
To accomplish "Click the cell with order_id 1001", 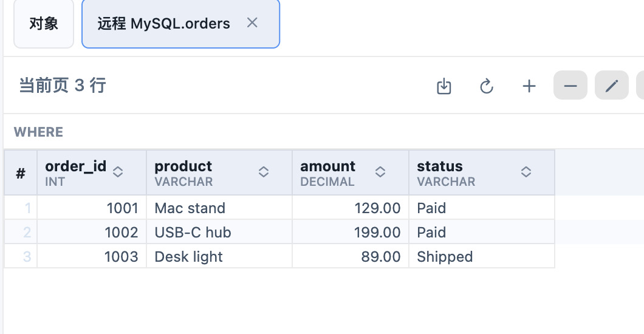I will click(x=92, y=208).
